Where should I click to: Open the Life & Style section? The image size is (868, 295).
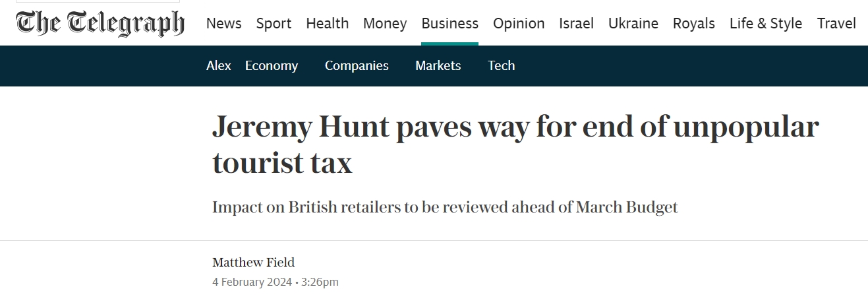pos(765,24)
